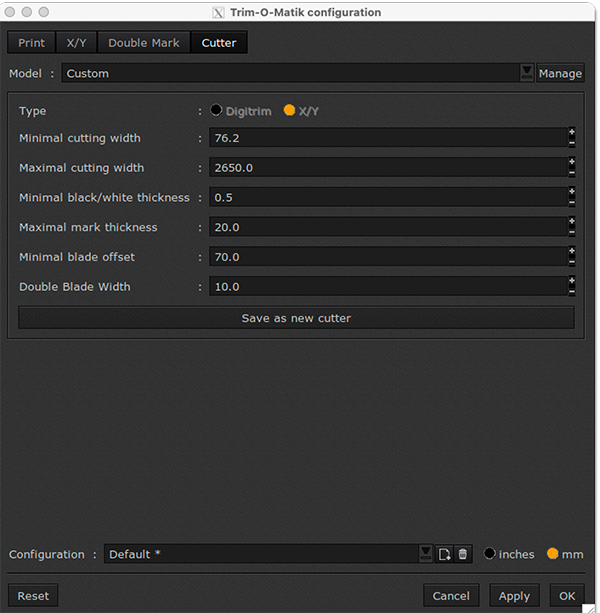The width and height of the screenshot is (600, 613).
Task: Open the Model dropdown arrow
Action: click(526, 73)
